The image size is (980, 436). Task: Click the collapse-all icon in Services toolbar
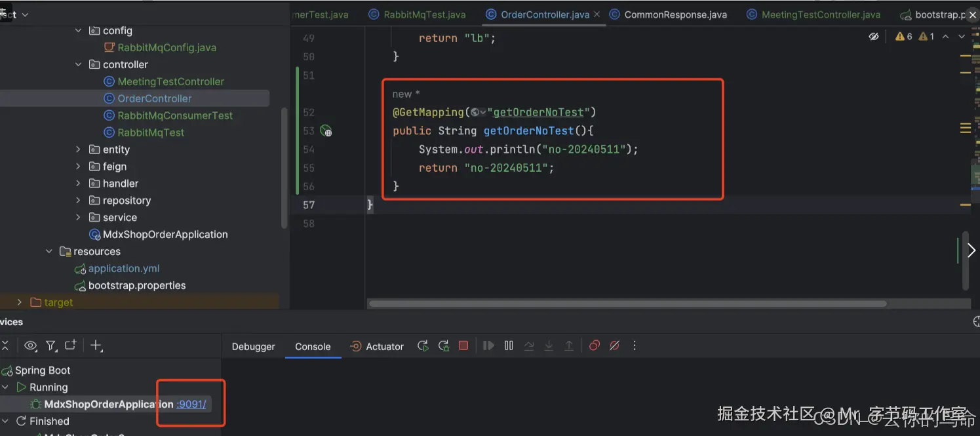[x=4, y=346]
